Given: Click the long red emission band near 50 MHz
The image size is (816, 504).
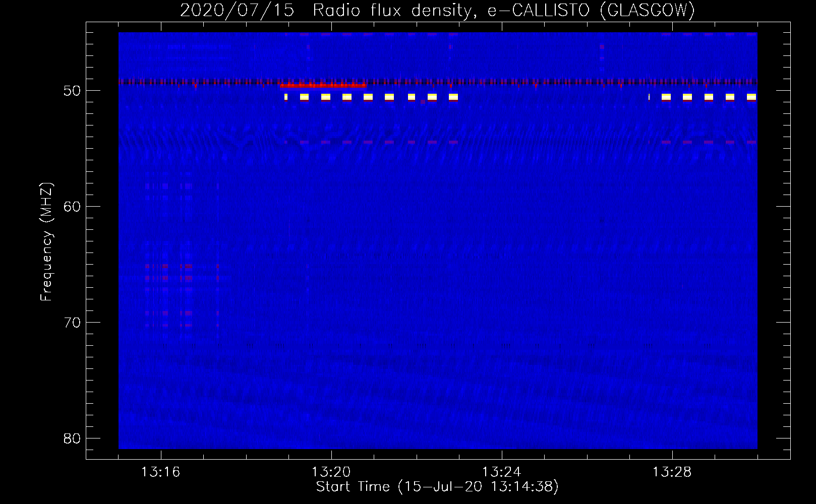Looking at the screenshot, I should click(323, 86).
